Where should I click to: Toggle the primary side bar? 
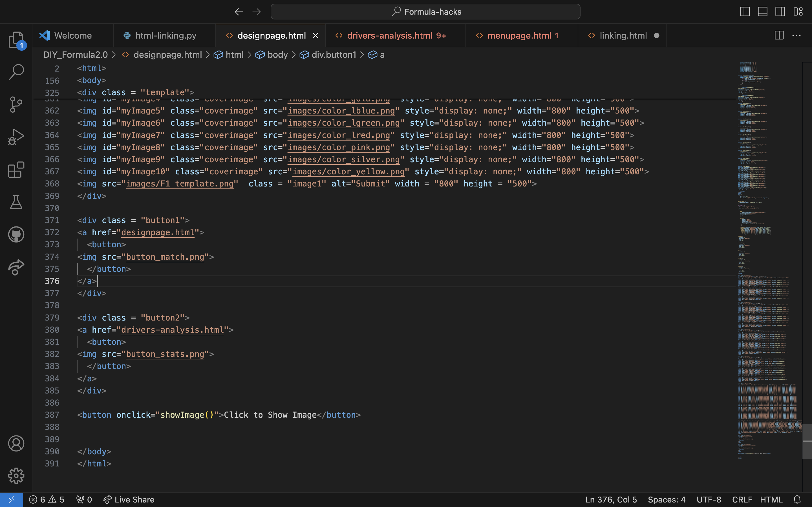point(745,12)
